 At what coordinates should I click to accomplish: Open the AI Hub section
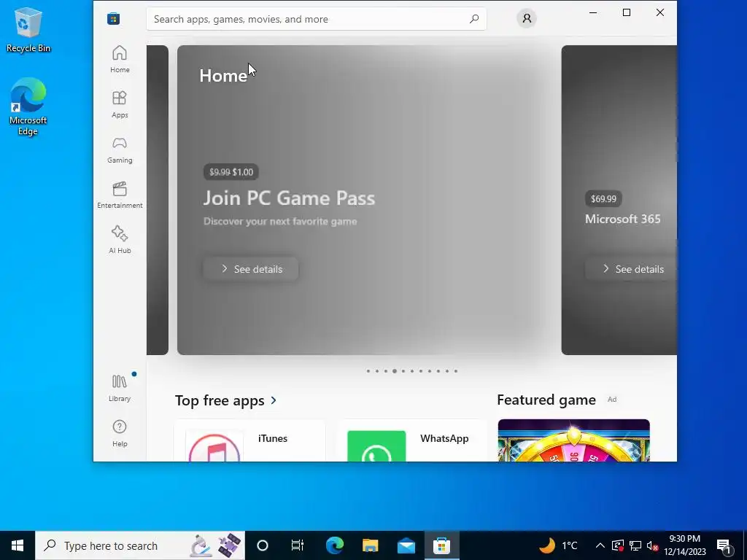120,240
